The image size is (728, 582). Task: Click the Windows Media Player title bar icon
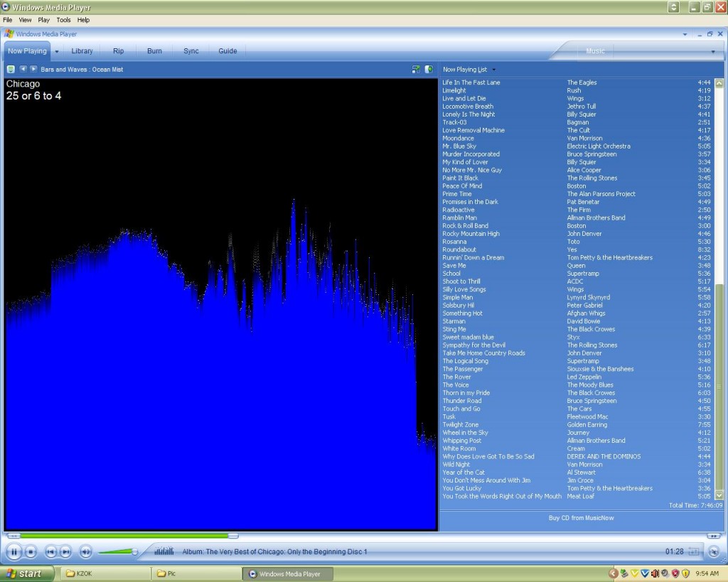(x=6, y=7)
